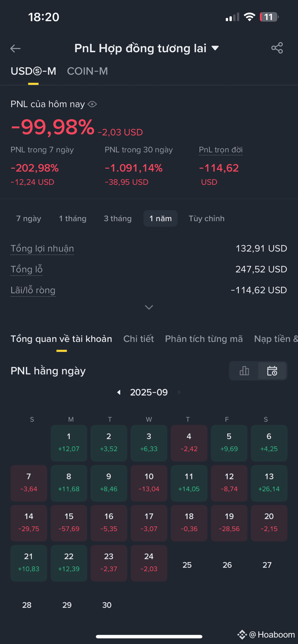The height and width of the screenshot is (644, 298).
Task: Open the Chi tiết tab
Action: [139, 339]
